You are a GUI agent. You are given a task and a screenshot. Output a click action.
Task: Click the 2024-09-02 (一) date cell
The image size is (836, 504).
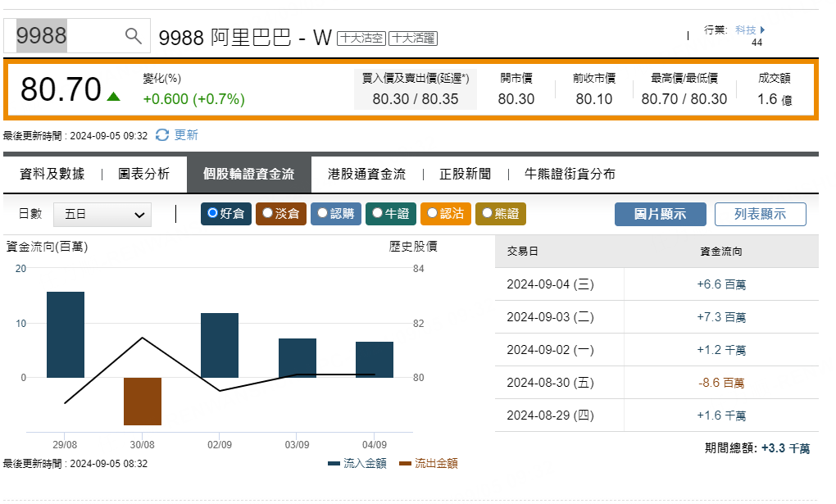[x=550, y=350]
